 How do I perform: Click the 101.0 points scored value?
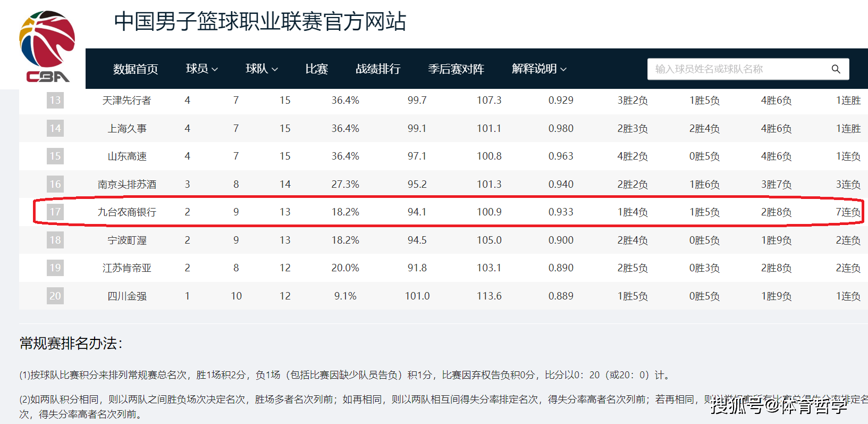(417, 296)
